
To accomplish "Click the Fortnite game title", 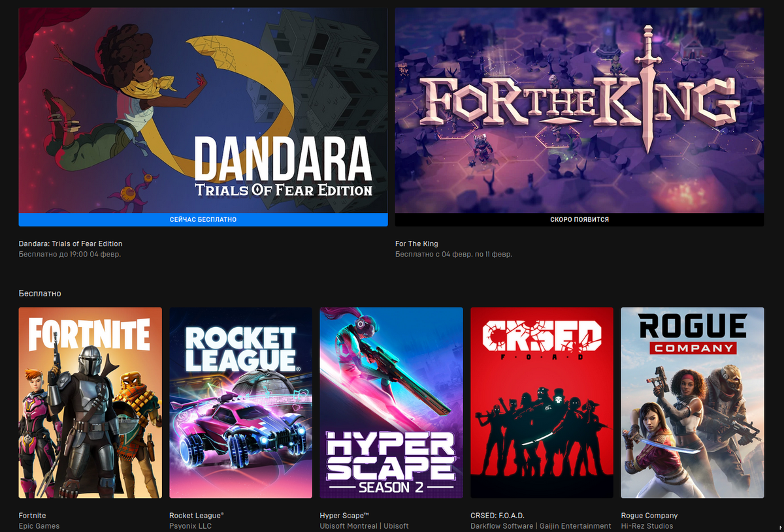I will tap(33, 516).
